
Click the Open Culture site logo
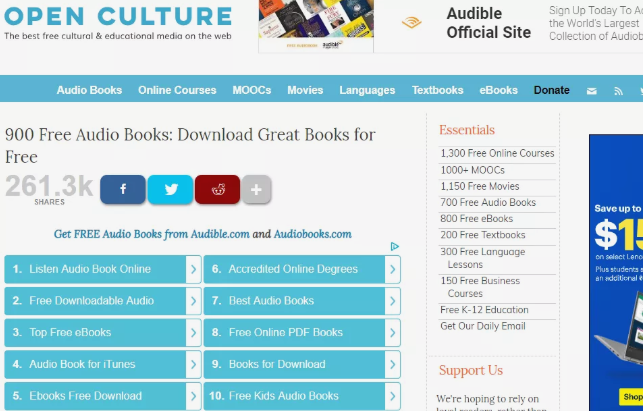pyautogui.click(x=118, y=23)
